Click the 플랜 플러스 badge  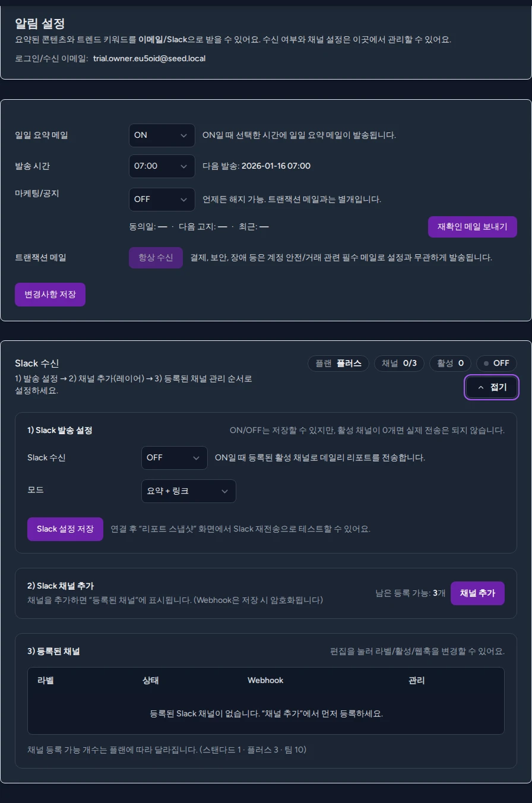pos(338,363)
